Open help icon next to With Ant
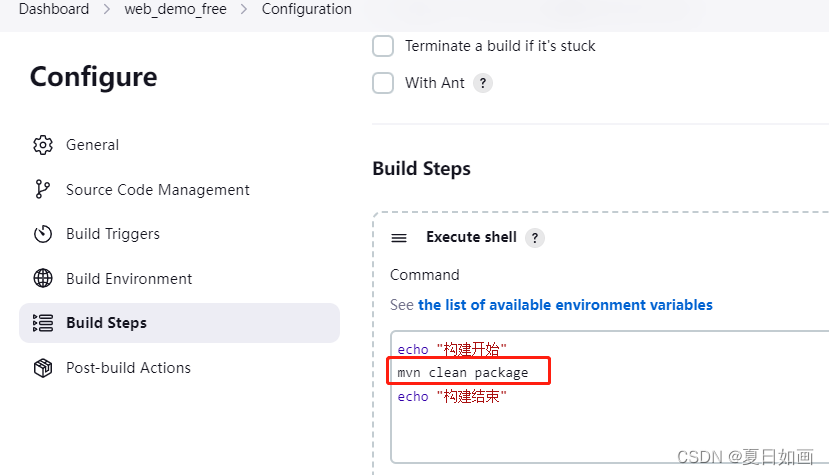This screenshot has height=475, width=829. point(483,83)
